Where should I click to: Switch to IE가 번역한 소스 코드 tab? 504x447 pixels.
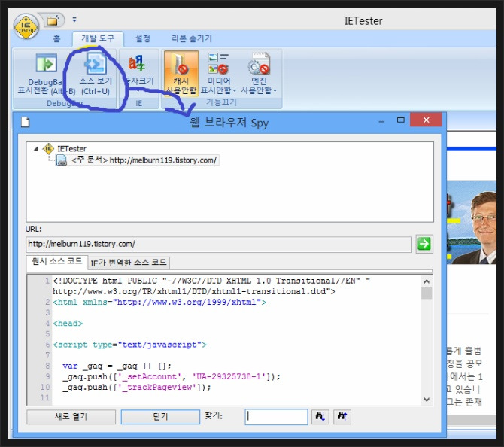[128, 263]
